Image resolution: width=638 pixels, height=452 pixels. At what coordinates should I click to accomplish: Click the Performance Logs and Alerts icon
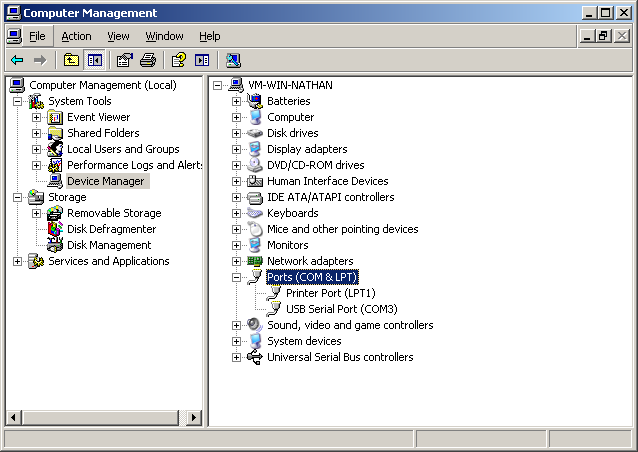coord(55,165)
